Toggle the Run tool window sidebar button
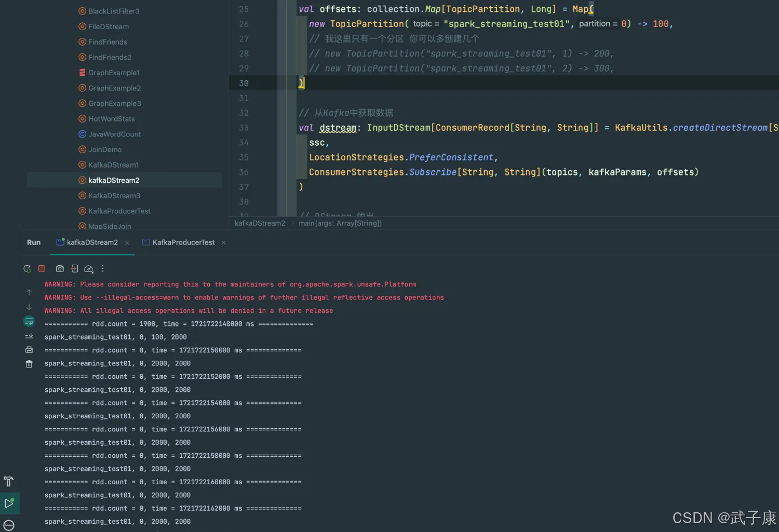The width and height of the screenshot is (779, 532). point(9,503)
